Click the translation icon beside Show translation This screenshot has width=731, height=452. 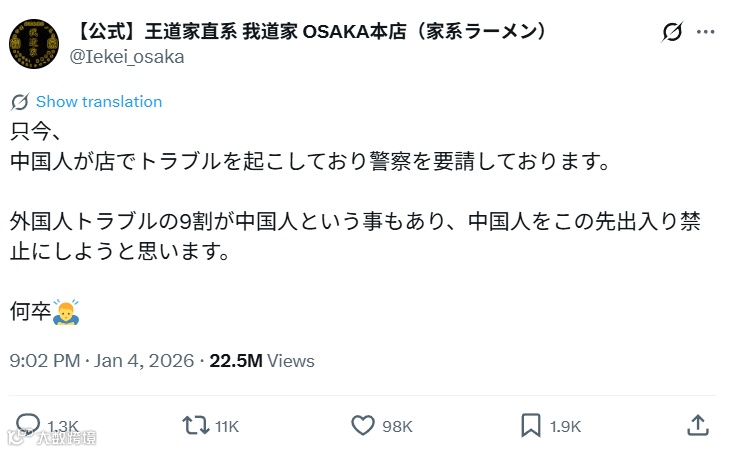(x=20, y=101)
